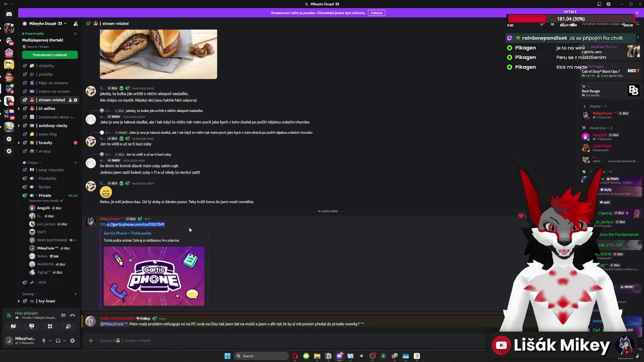Add channel to Voice category plus
Viewport: 644px width, 362px height.
(x=75, y=162)
